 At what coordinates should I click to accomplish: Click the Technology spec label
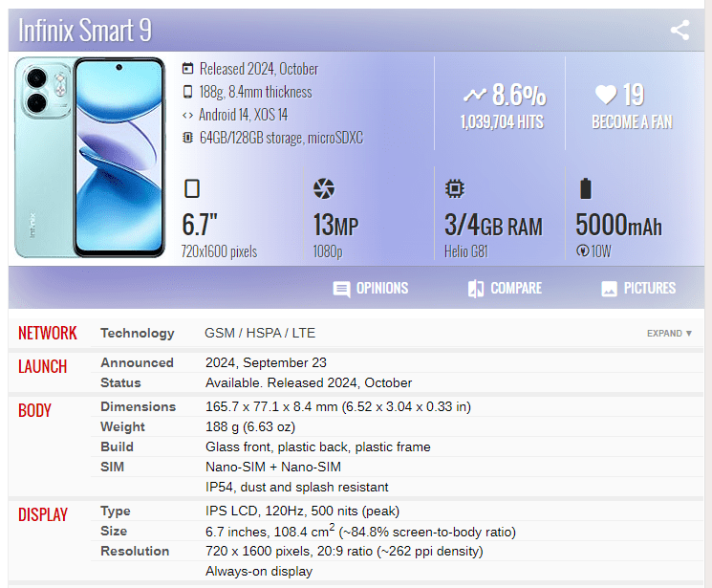138,333
